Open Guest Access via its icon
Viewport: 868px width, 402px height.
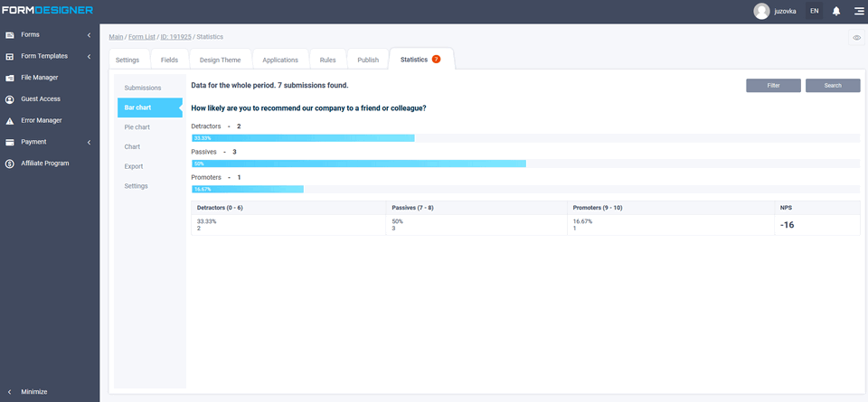[x=10, y=99]
